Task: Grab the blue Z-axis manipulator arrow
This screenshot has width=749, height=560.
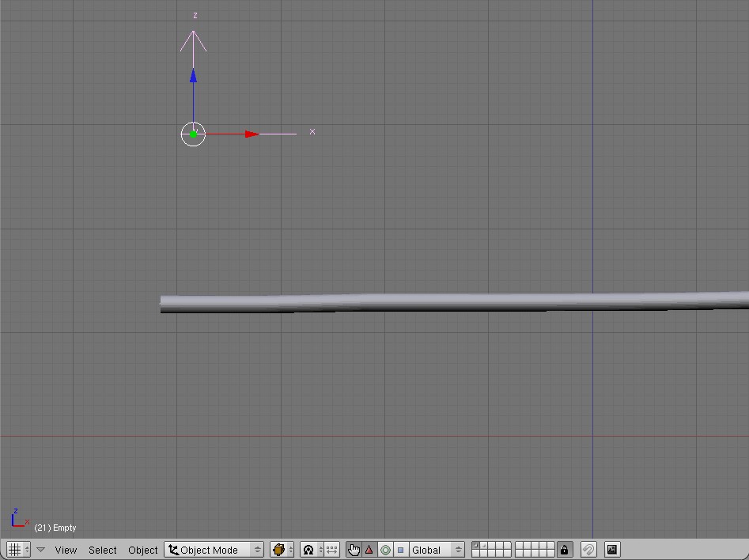Action: coord(193,75)
